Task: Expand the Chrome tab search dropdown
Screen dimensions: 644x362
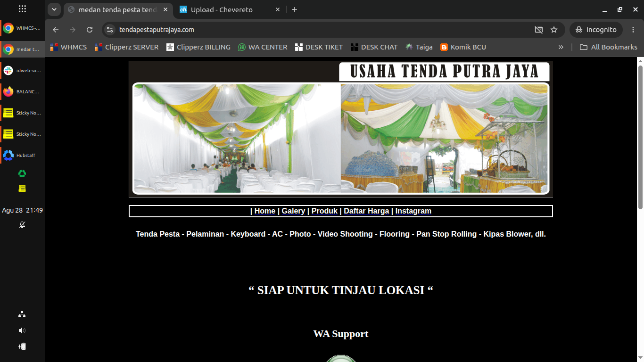Action: [x=54, y=9]
